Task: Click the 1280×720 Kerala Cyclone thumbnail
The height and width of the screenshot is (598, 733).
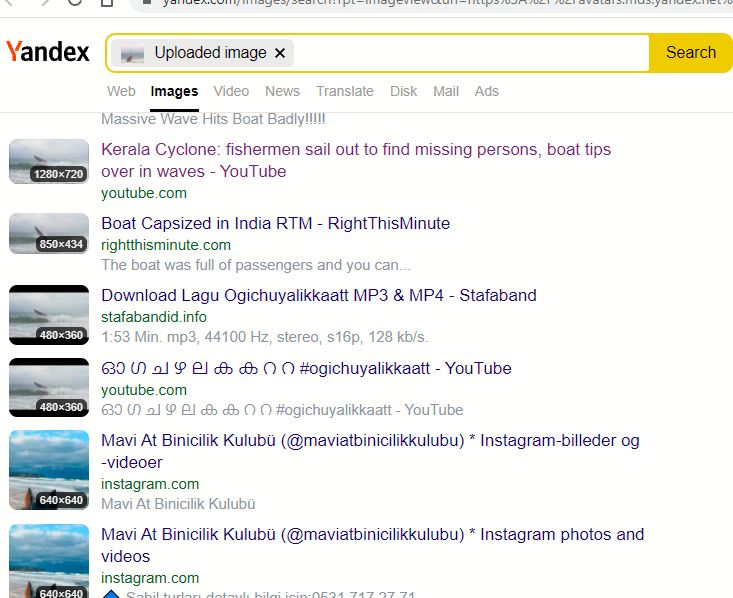Action: (49, 161)
